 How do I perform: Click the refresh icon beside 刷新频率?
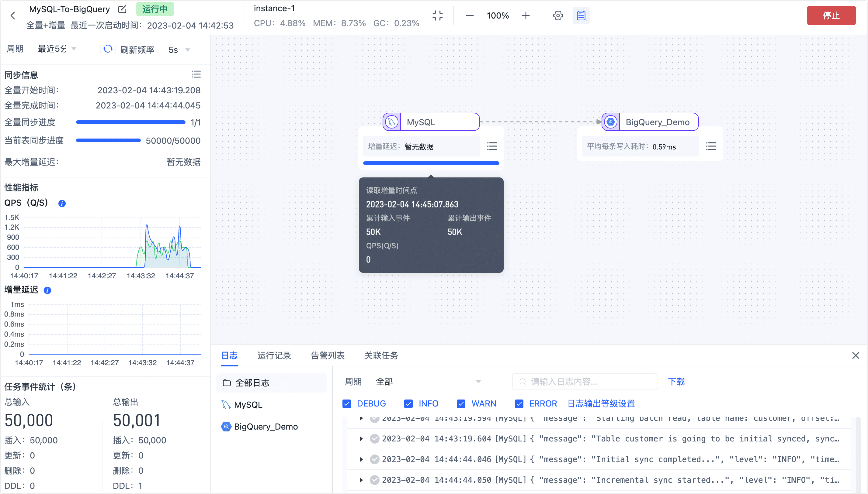tap(108, 49)
